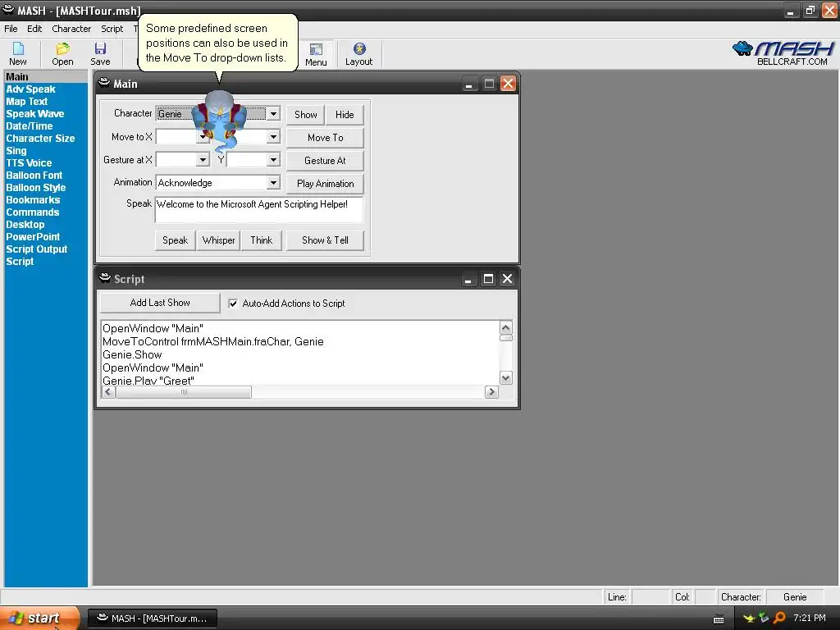840x630 pixels.
Task: Click the Speak button
Action: tap(176, 240)
